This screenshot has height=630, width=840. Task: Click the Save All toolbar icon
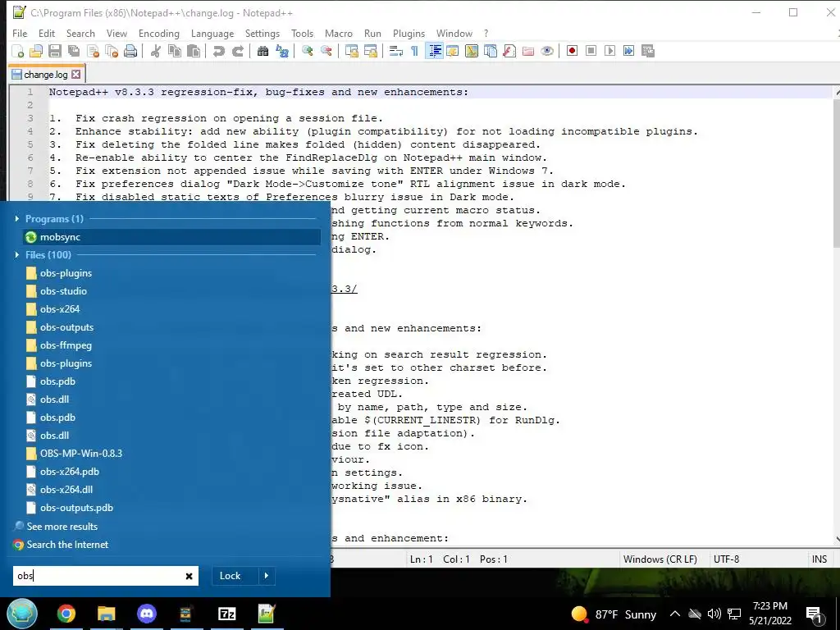[74, 52]
